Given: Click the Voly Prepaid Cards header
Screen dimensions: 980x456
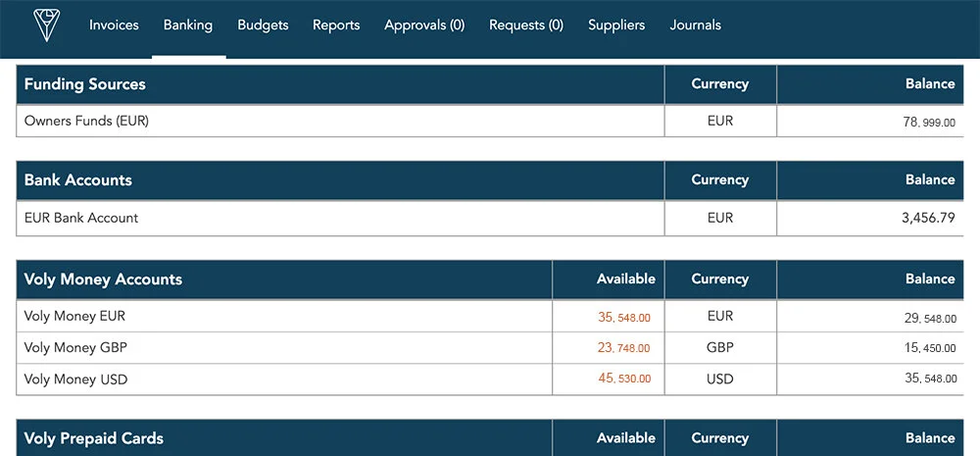Looking at the screenshot, I should tap(94, 438).
